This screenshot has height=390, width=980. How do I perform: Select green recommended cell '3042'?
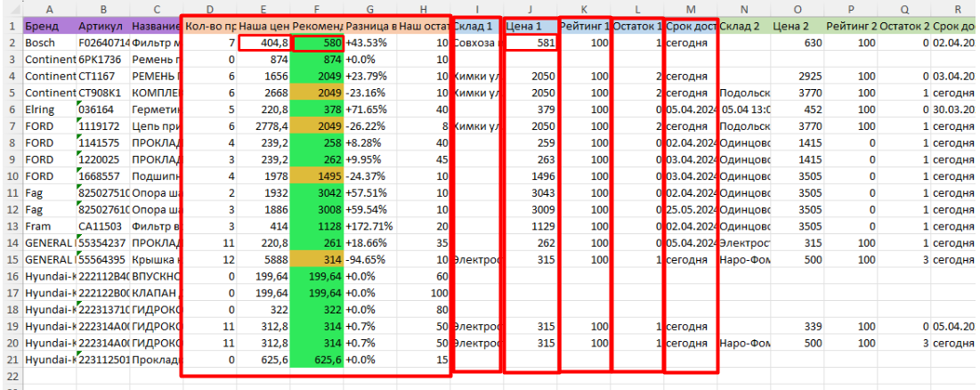click(x=318, y=192)
